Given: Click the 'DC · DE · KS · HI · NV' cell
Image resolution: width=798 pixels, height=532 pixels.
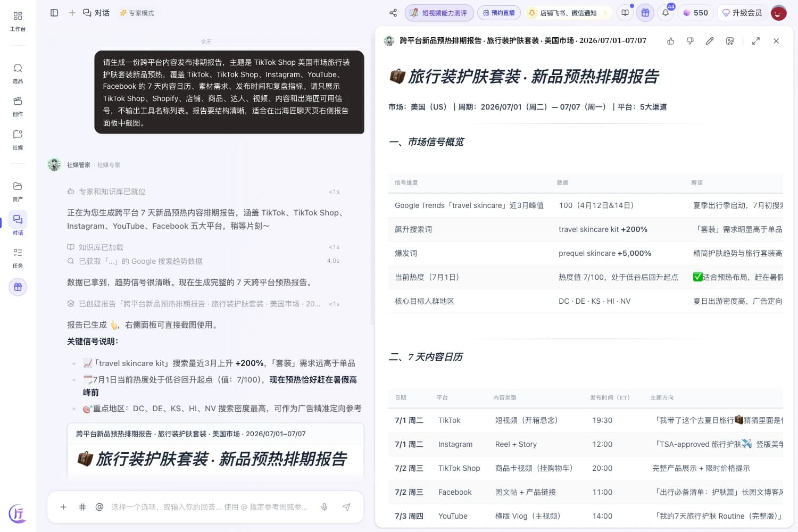Looking at the screenshot, I should (x=594, y=301).
